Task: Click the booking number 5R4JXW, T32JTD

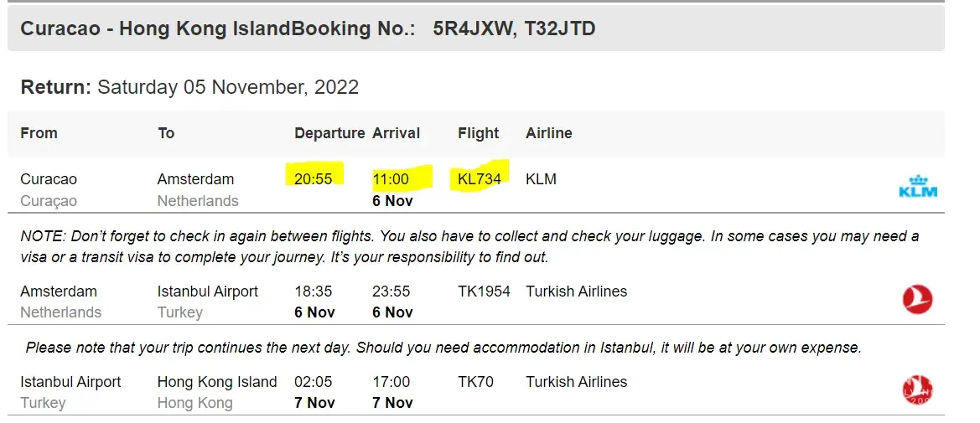Action: (514, 28)
